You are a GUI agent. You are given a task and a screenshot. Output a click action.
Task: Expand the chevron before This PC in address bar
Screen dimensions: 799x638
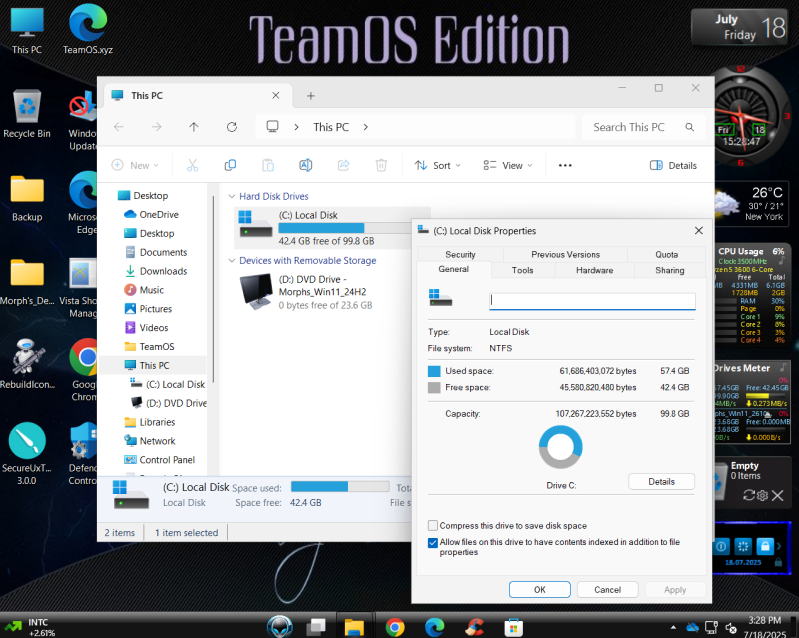click(x=296, y=127)
